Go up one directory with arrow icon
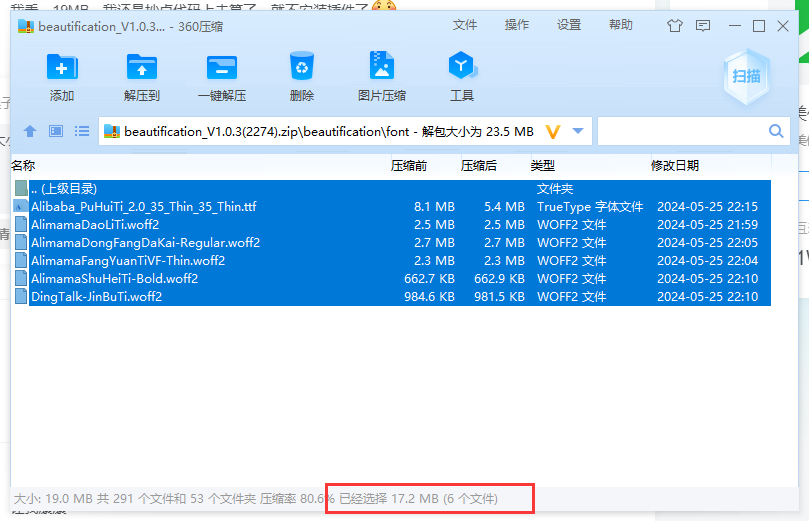This screenshot has height=521, width=809. pyautogui.click(x=30, y=131)
